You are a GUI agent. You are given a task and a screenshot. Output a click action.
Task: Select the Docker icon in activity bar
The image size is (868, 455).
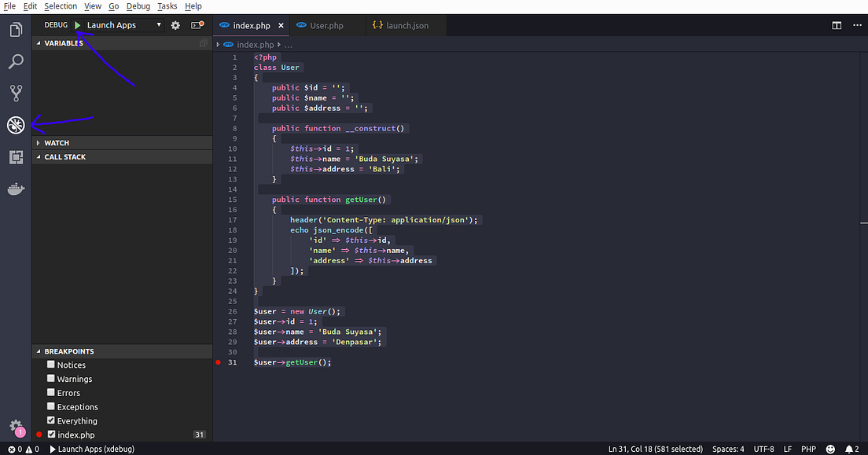point(16,189)
